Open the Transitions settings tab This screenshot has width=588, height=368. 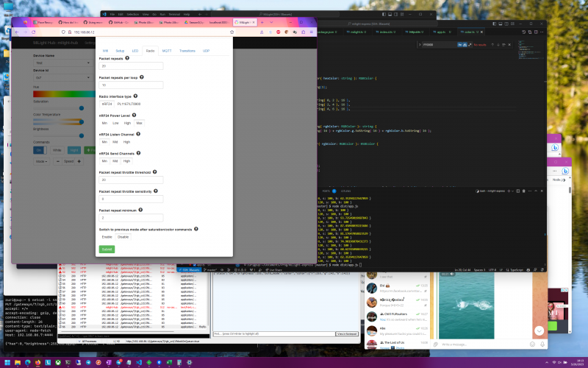[x=187, y=51]
